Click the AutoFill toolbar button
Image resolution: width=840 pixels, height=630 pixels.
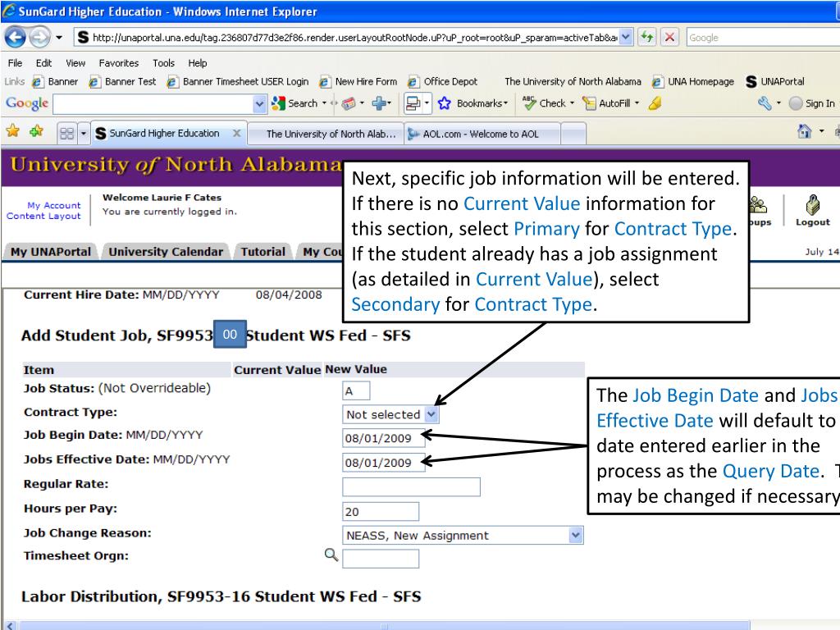click(610, 103)
